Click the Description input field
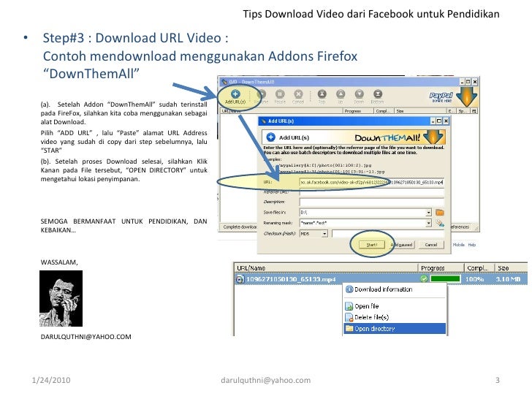This screenshot has width=532, height=399. coord(371,202)
